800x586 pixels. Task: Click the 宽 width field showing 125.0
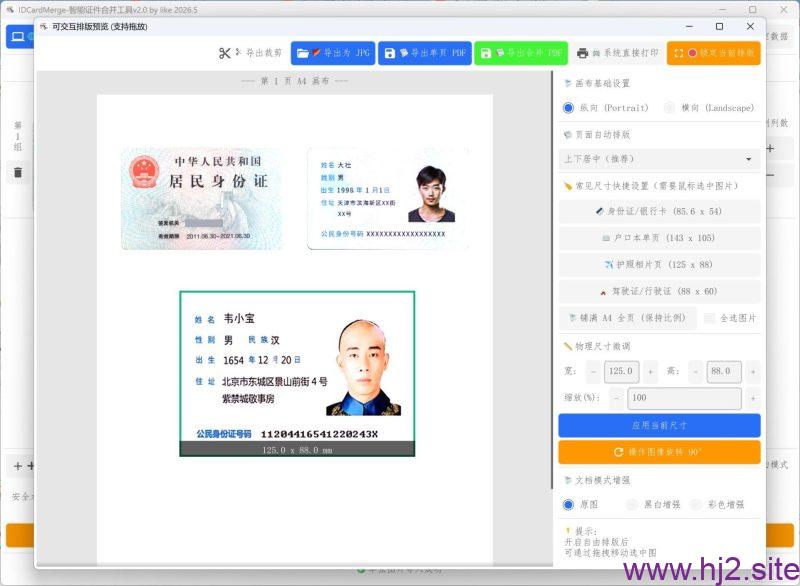pos(621,372)
